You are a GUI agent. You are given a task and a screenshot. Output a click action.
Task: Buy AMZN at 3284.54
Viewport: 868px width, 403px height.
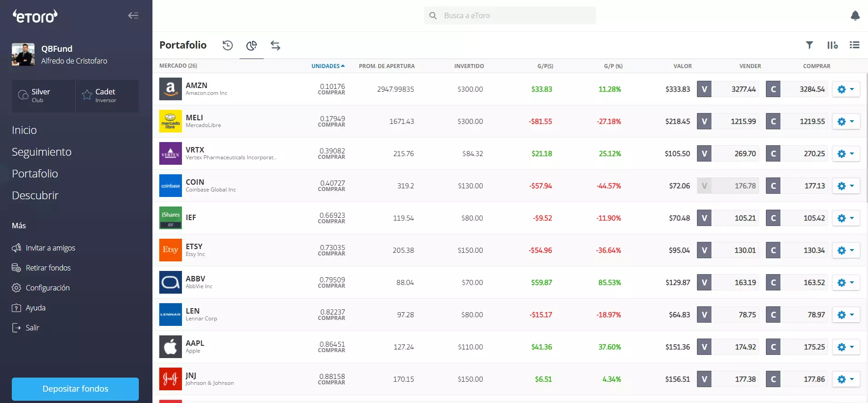797,89
